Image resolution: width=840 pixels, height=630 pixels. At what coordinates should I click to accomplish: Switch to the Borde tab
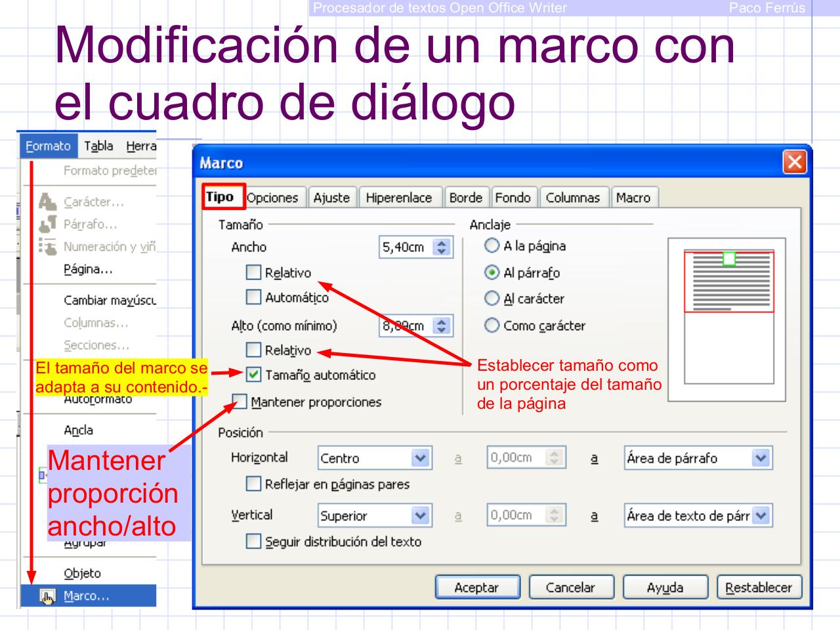tap(465, 198)
